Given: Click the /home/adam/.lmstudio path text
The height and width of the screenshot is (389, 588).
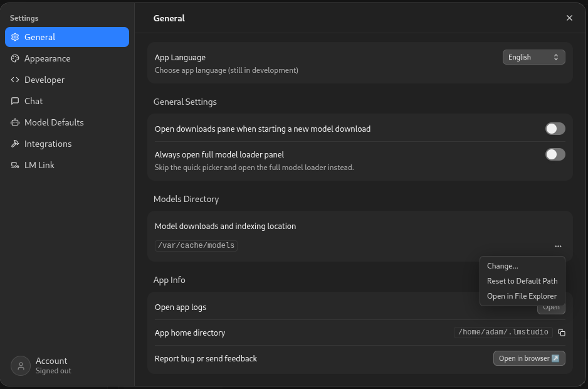Looking at the screenshot, I should pos(503,332).
